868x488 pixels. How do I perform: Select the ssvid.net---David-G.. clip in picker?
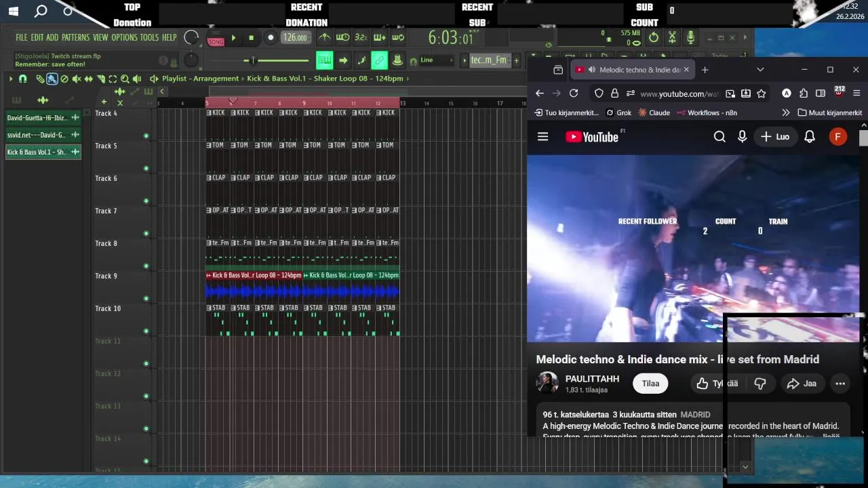[43, 135]
